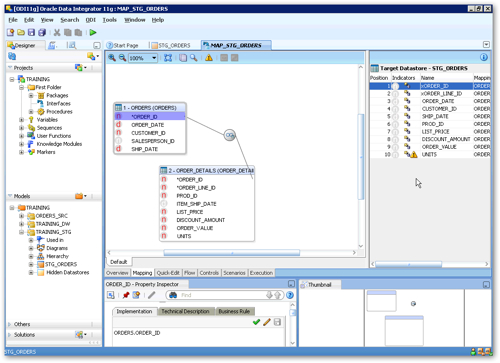Open the Flow tab
Screen dimensions: 500x363
pos(190,273)
